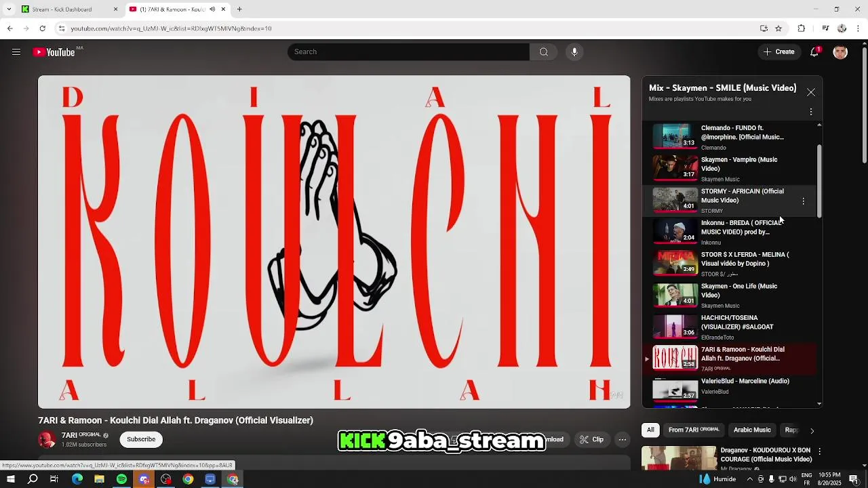This screenshot has width=868, height=488.
Task: Subscribe to the 7ARI channel
Action: (141, 439)
